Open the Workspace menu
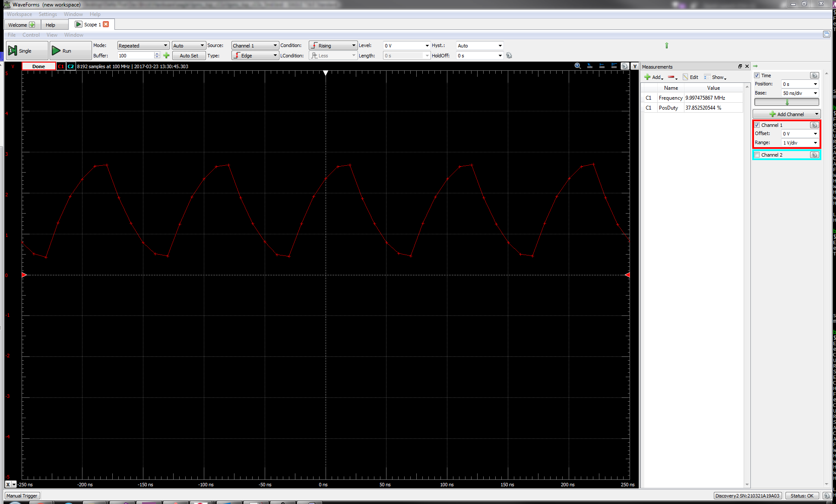The height and width of the screenshot is (504, 836). click(18, 14)
